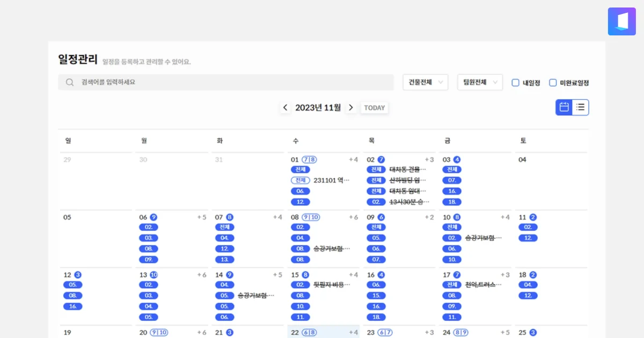Enable the 내일정 checkbox
The width and height of the screenshot is (644, 338).
515,83
